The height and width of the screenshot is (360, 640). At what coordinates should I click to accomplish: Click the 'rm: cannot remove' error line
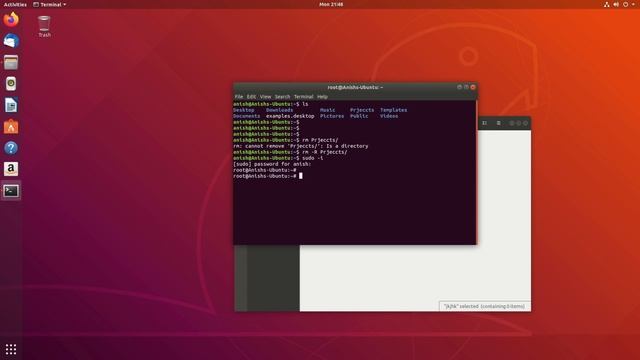coord(301,146)
